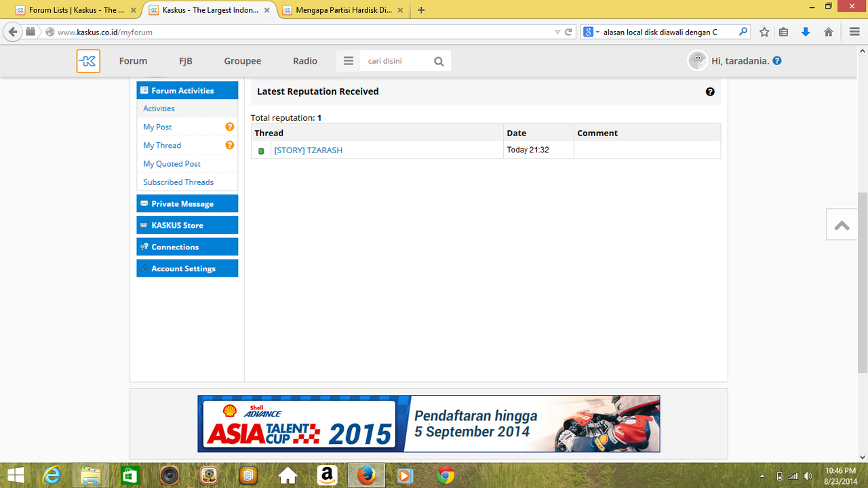
Task: Open the [STORY] TZARASH thread link
Action: point(309,150)
